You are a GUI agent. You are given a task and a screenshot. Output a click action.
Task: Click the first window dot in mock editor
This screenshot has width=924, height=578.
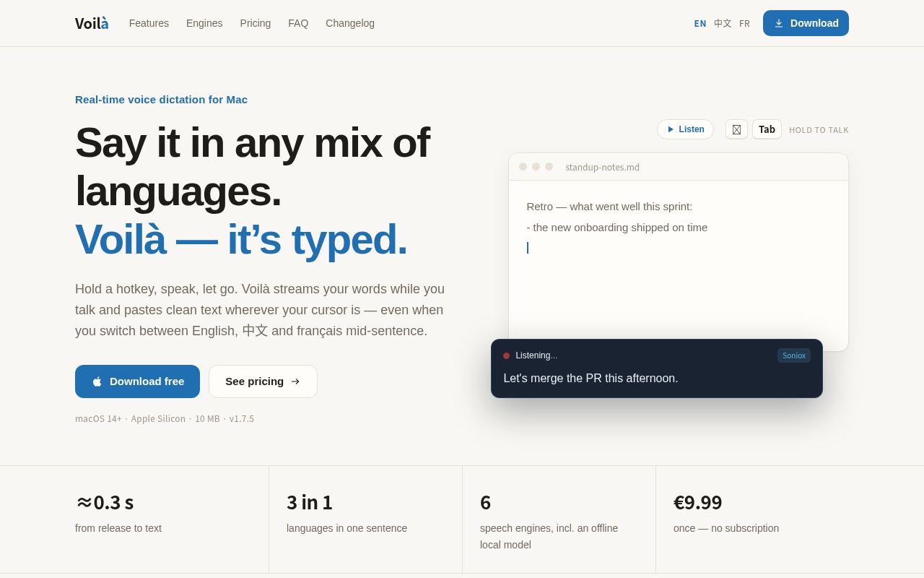tap(523, 166)
